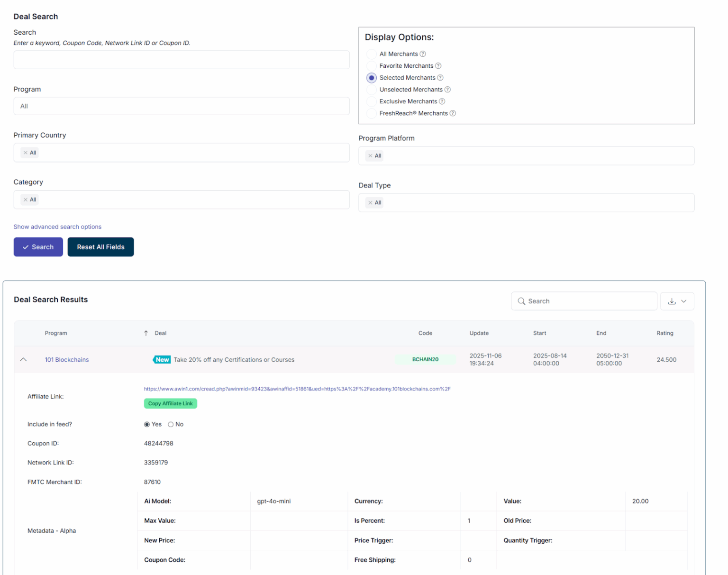Sort results by Rating column header
The image size is (728, 575).
click(664, 333)
